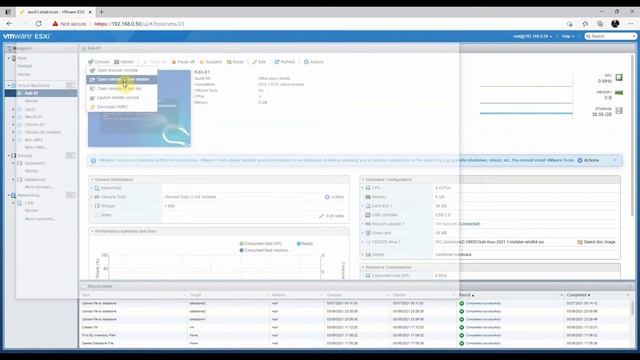
Task: Click the Power off button
Action: 183,62
